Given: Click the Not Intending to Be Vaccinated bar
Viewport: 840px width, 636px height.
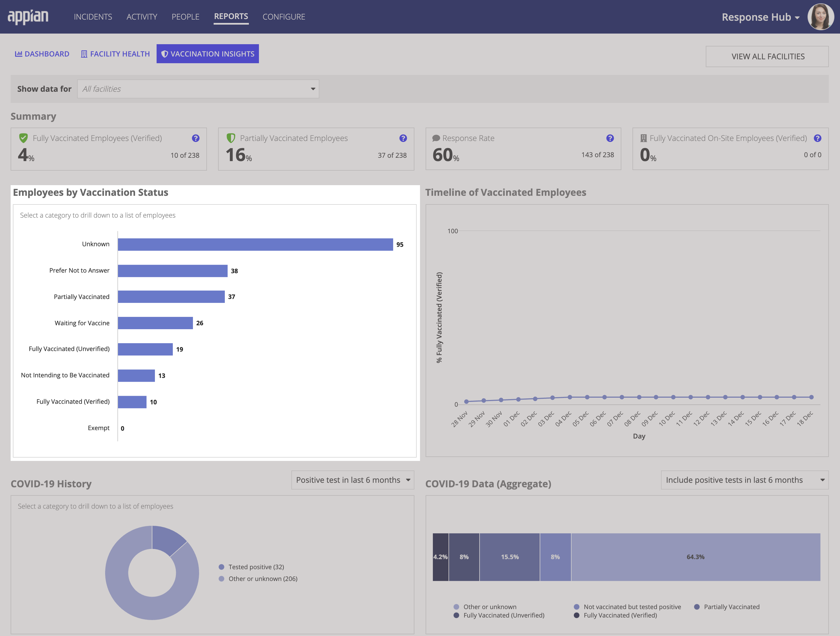Looking at the screenshot, I should coord(136,375).
